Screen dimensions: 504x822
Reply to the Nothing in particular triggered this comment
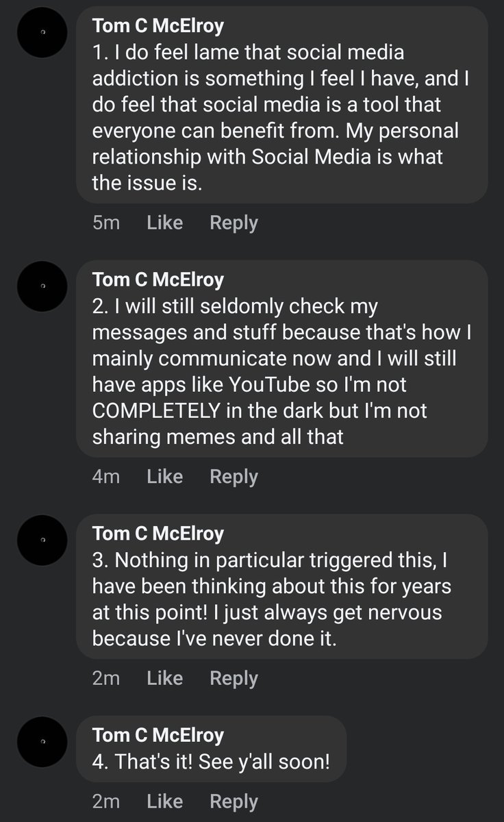[x=234, y=679]
